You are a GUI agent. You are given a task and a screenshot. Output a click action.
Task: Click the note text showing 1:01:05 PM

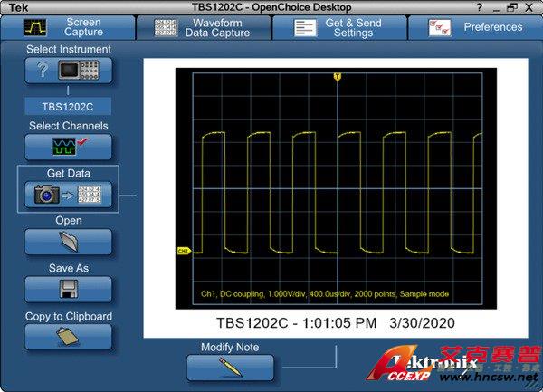335,322
